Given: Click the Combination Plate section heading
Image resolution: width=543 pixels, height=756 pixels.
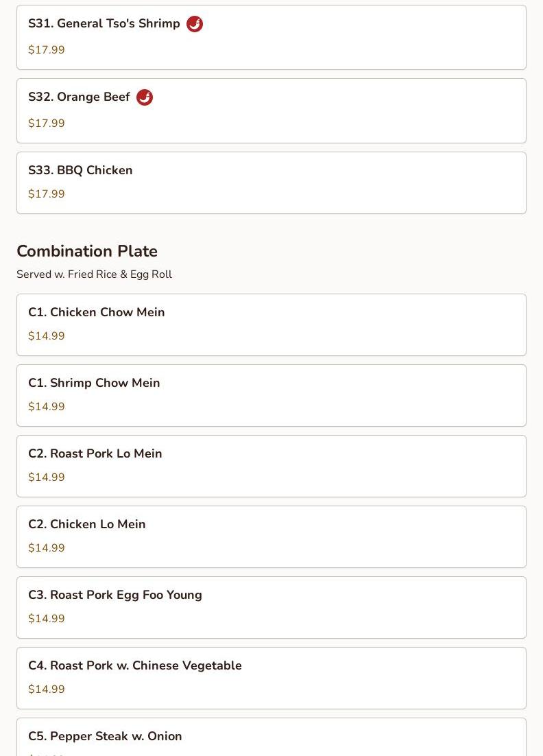Looking at the screenshot, I should point(87,251).
